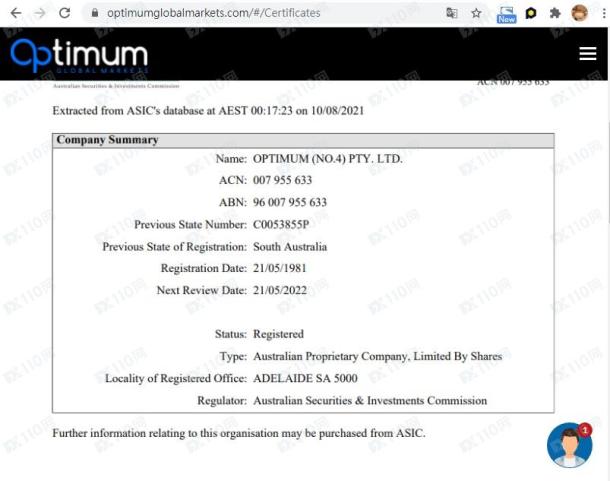Open the Chrome three-dot menu
610x481 pixels.
tap(604, 13)
